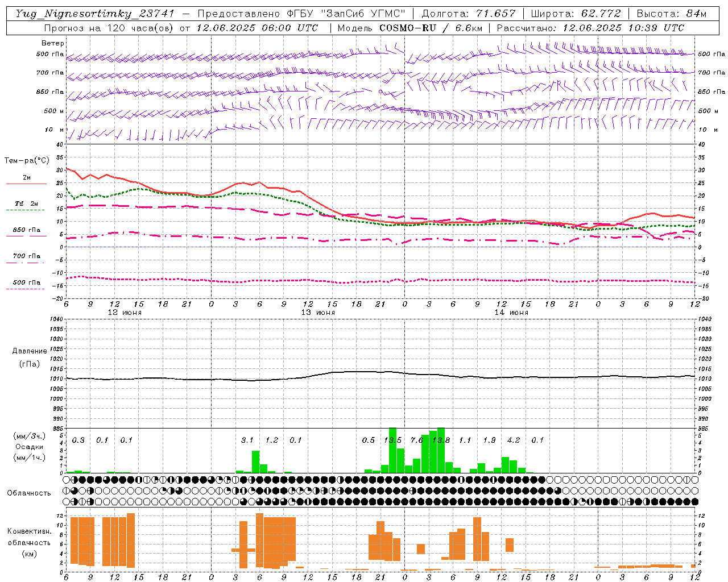Click the 'Модель COSMO-RU / 6.6км' label

tap(410, 28)
